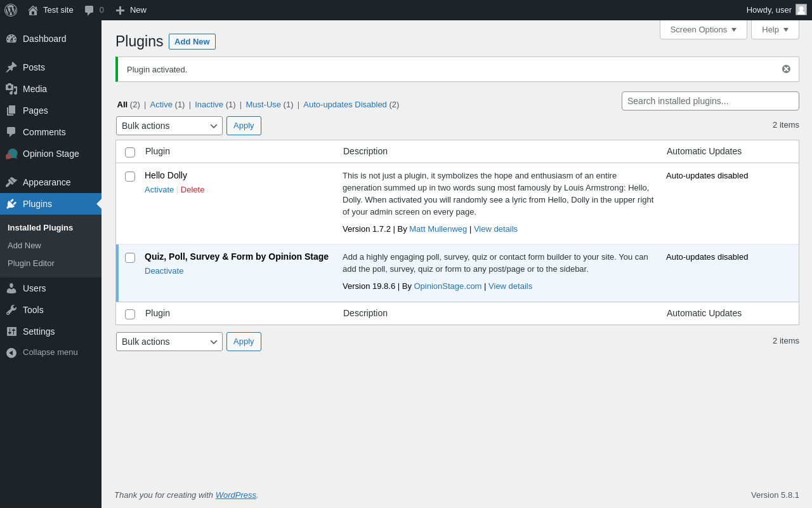Open user avatar in admin bar
Screen dimensions: 812x508
[x=801, y=10]
